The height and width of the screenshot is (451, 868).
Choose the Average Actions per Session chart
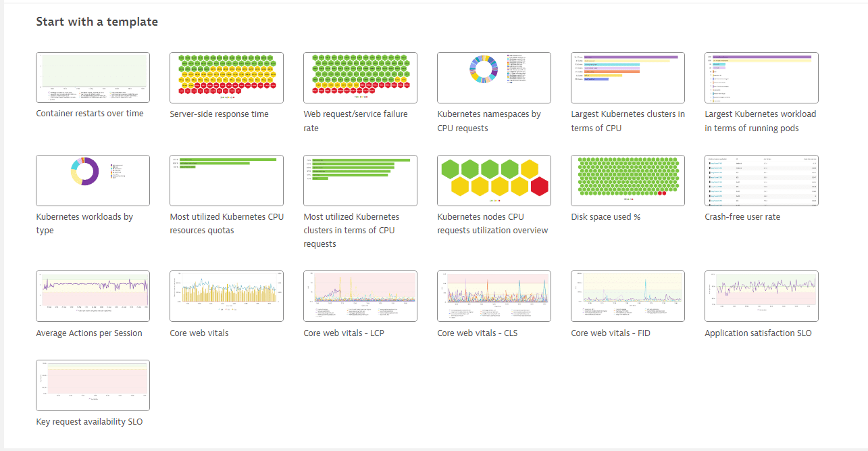coord(93,296)
